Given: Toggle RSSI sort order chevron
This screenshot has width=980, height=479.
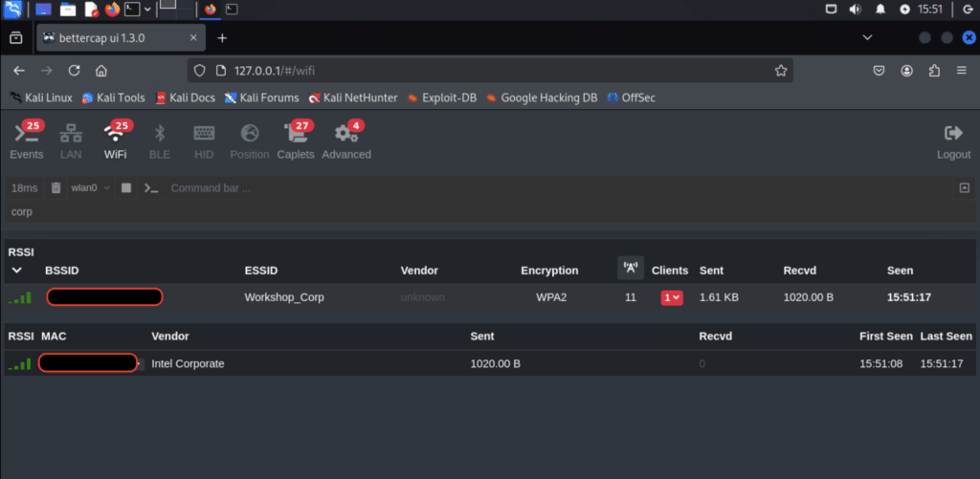Looking at the screenshot, I should pyautogui.click(x=16, y=271).
